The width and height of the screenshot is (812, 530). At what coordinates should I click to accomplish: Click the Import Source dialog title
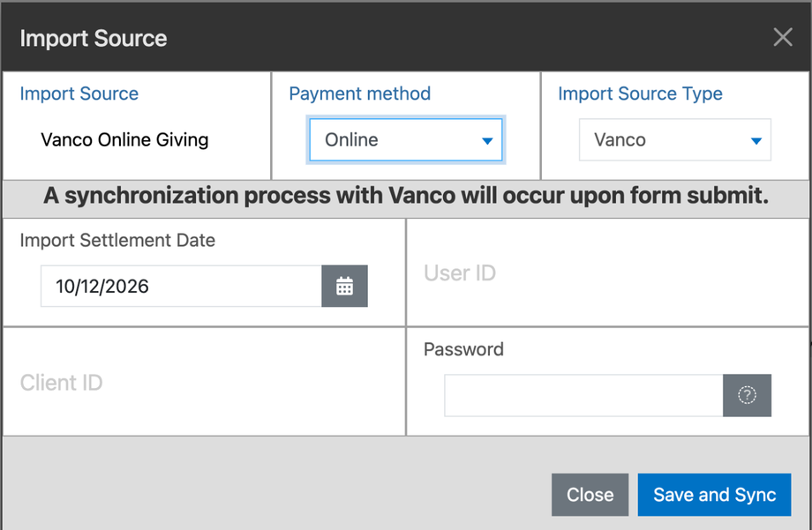94,38
